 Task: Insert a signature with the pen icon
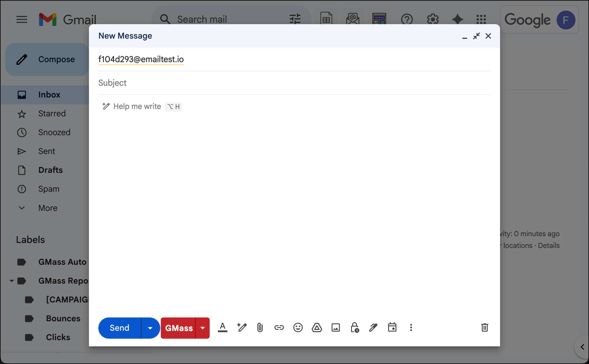point(373,328)
